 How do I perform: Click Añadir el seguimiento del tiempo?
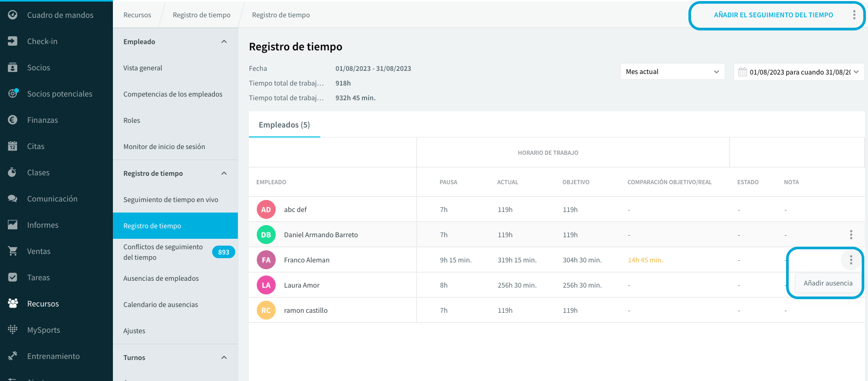pyautogui.click(x=773, y=15)
